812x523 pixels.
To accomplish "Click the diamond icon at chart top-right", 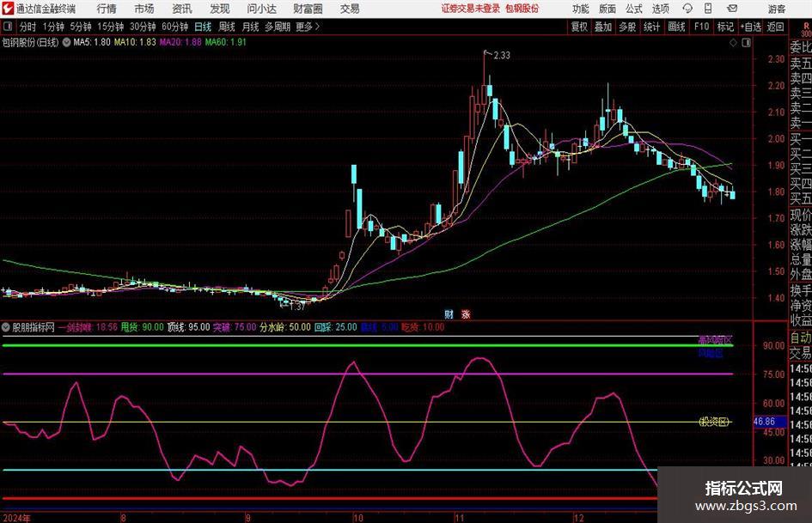I will click(733, 43).
